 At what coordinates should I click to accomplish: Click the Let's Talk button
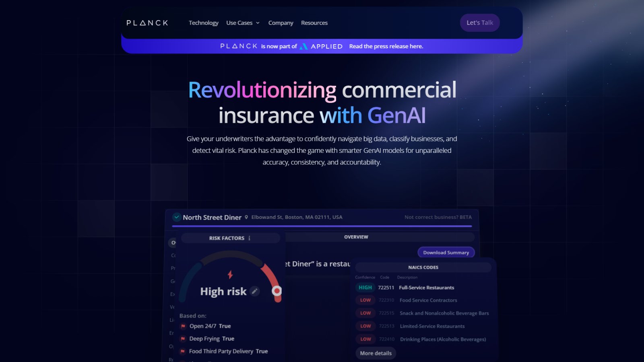(x=480, y=23)
